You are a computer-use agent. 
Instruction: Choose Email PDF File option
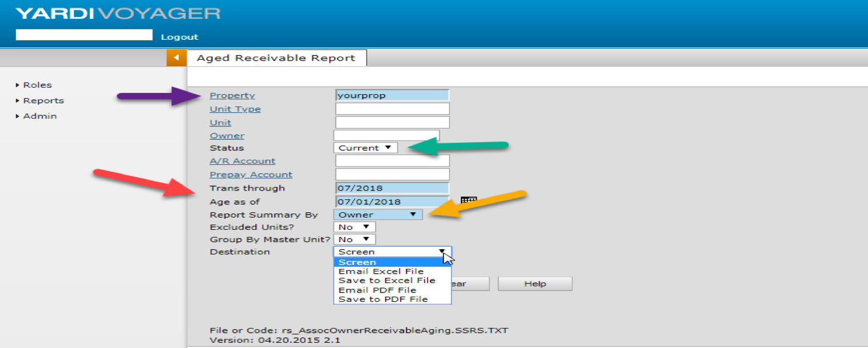[377, 290]
